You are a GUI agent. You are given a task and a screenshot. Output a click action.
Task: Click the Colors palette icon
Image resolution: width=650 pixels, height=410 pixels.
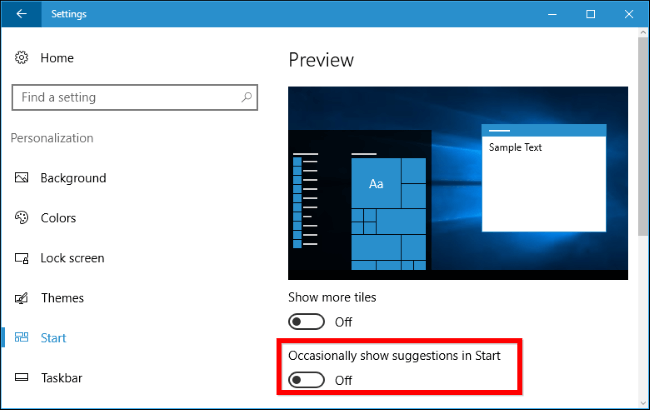pyautogui.click(x=22, y=218)
